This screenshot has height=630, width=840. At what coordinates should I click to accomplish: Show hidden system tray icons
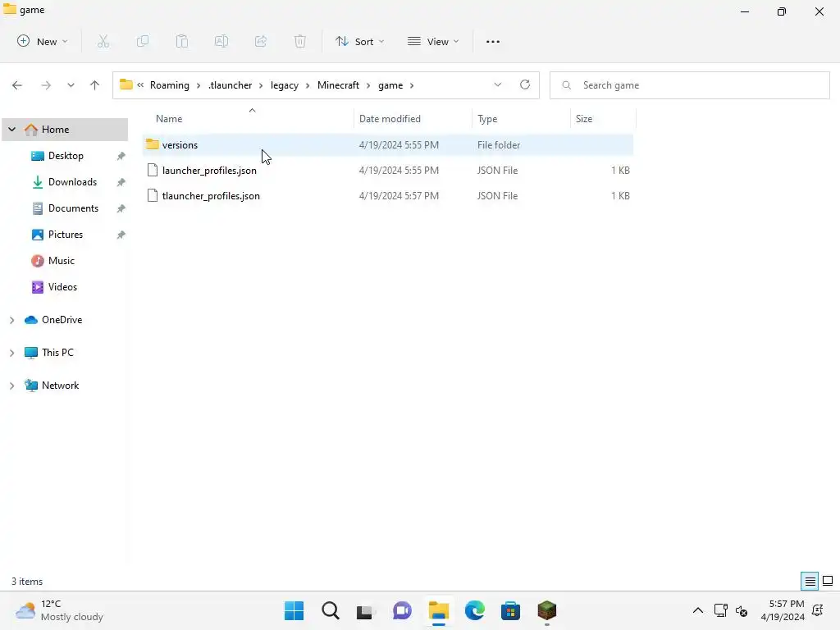coord(697,610)
